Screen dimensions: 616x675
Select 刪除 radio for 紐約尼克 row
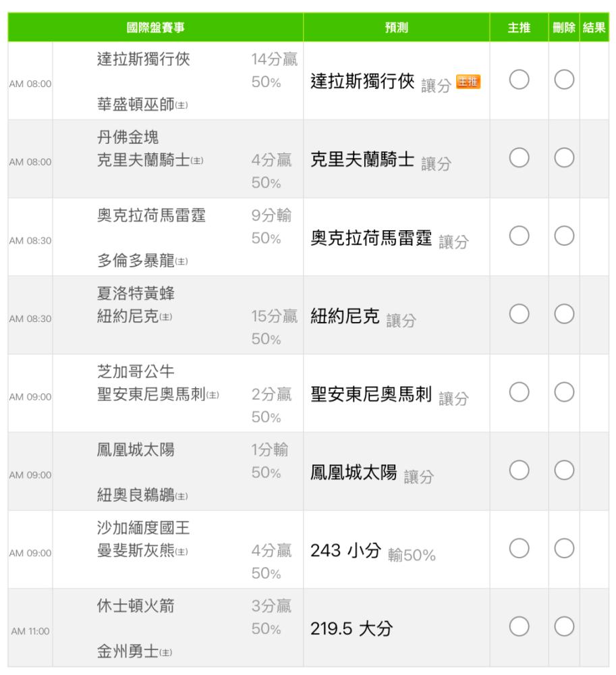point(564,314)
